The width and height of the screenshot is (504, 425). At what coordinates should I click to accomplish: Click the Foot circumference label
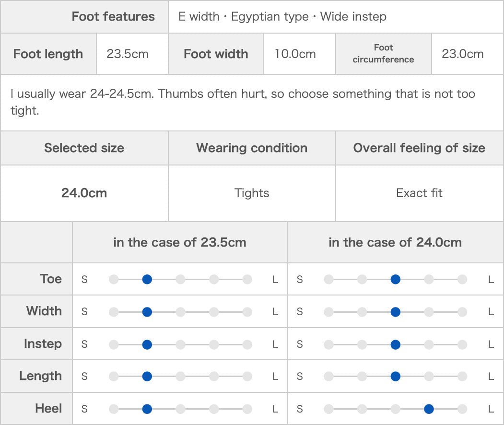[x=383, y=54]
